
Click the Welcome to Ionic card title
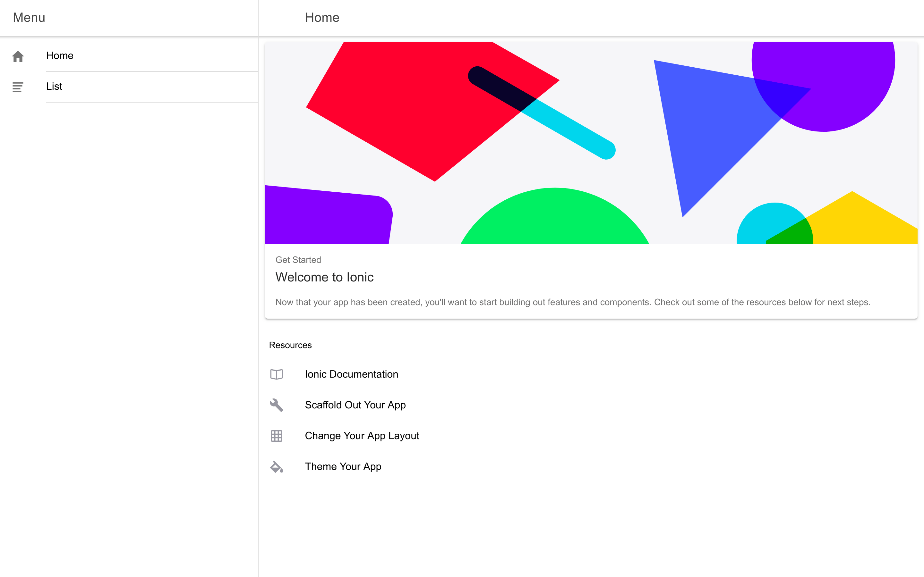pos(325,277)
